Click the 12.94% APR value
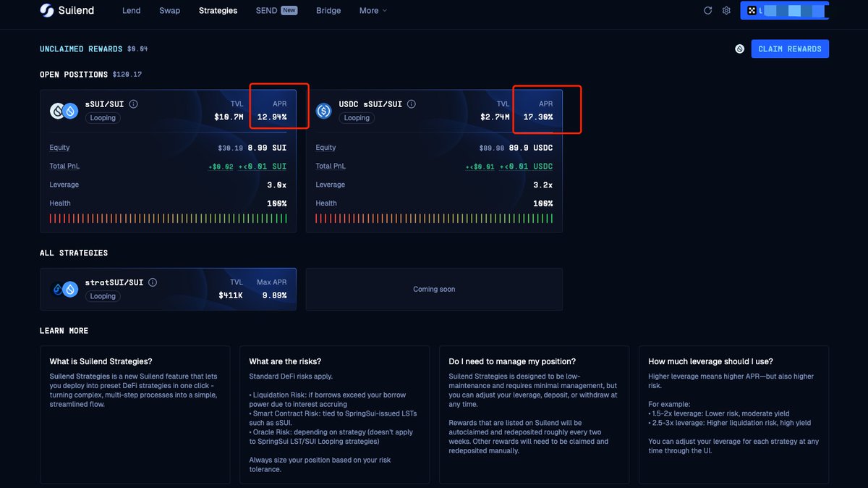Image resolution: width=868 pixels, height=488 pixels. click(272, 117)
